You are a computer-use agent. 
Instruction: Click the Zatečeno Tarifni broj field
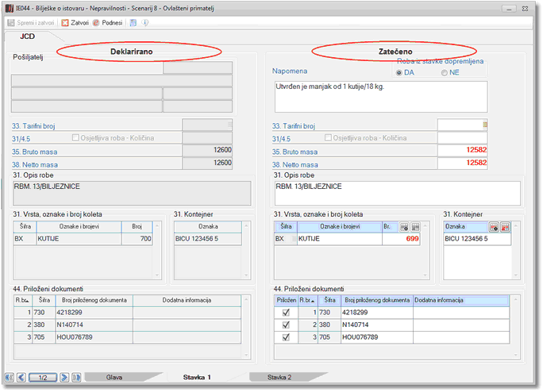[462, 125]
